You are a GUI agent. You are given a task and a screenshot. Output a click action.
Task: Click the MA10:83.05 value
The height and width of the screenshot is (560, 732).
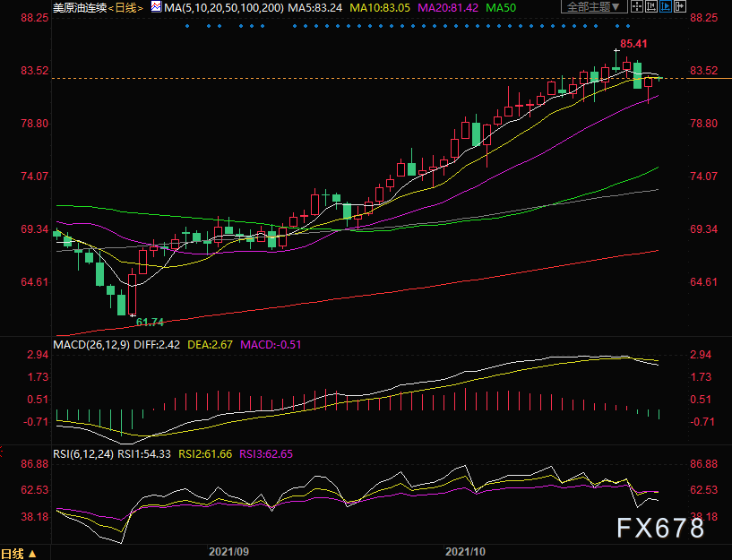pyautogui.click(x=380, y=8)
